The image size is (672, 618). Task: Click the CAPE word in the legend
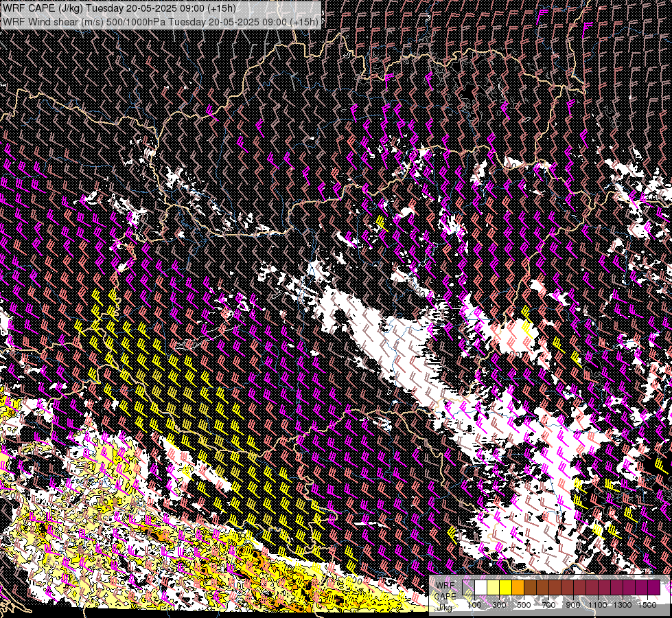445,596
